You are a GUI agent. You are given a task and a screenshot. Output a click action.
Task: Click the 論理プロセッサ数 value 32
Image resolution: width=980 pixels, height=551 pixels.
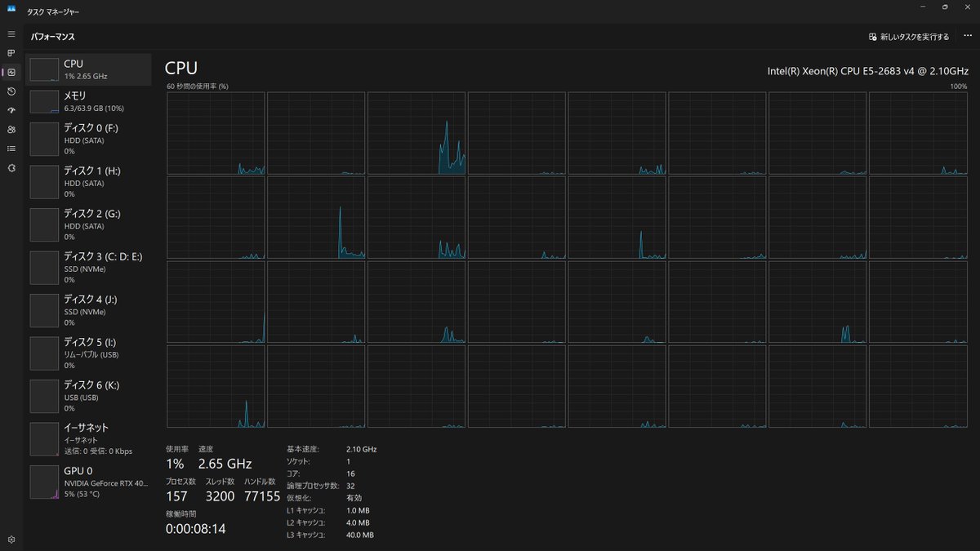350,486
